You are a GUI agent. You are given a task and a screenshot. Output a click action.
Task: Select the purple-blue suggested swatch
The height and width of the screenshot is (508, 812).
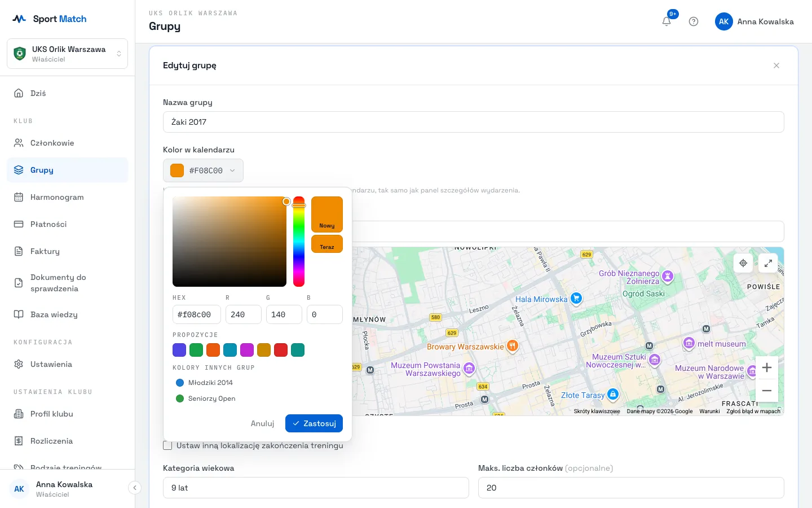click(x=179, y=350)
